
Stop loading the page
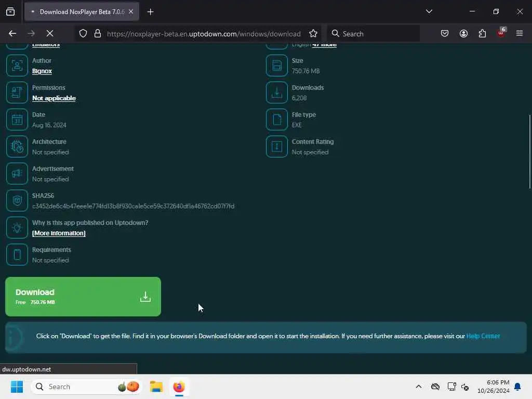click(x=50, y=33)
